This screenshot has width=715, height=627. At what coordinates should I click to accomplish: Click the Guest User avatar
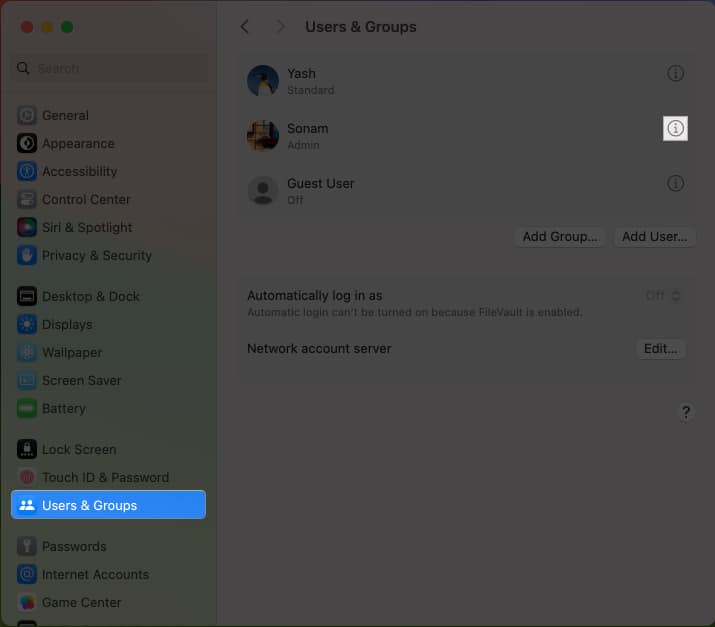click(263, 190)
